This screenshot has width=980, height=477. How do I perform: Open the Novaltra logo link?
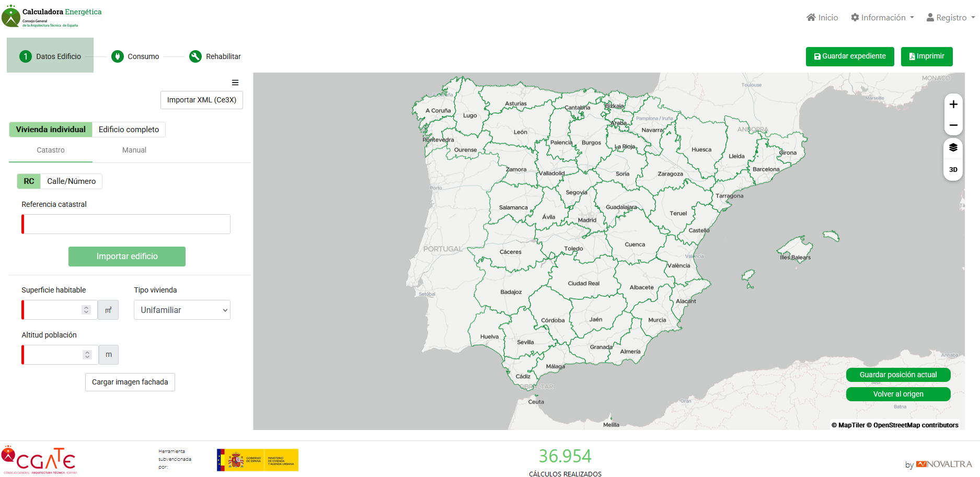[944, 464]
